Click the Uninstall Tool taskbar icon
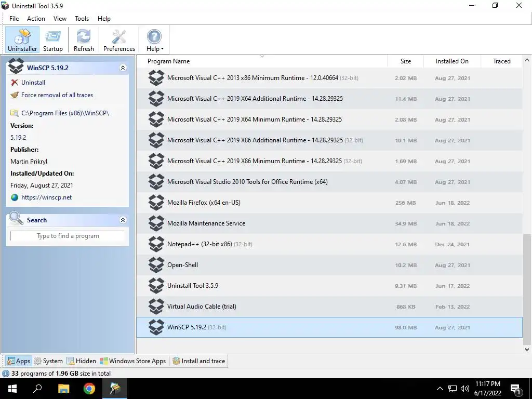This screenshot has width=532, height=399. tap(115, 389)
